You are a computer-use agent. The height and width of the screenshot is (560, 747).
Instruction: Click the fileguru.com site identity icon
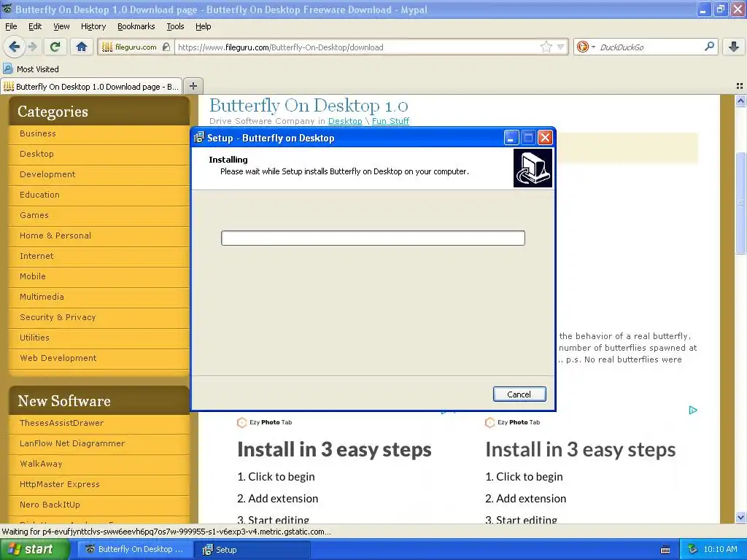tap(108, 47)
